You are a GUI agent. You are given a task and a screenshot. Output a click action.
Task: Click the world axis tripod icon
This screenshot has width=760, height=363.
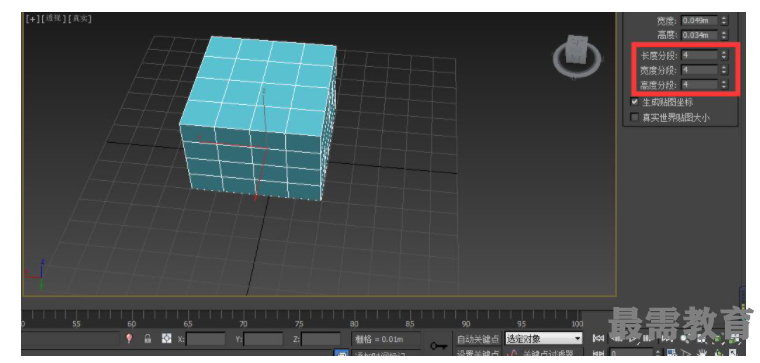pyautogui.click(x=36, y=274)
